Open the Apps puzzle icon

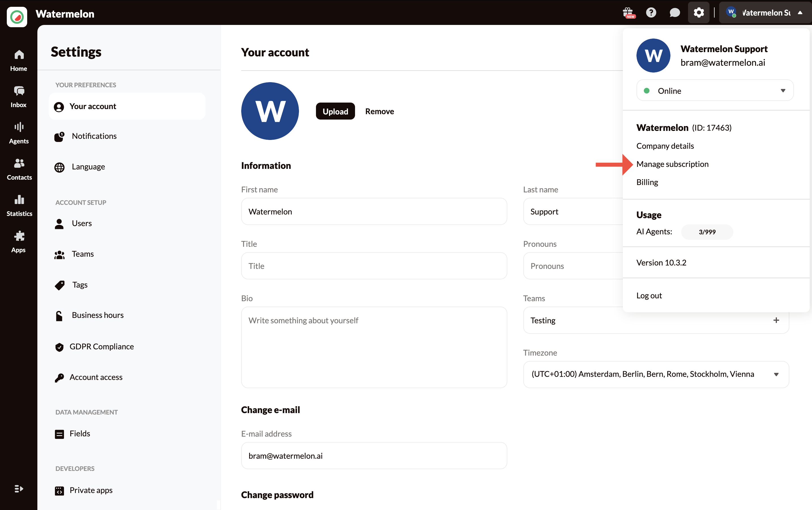[x=19, y=236]
